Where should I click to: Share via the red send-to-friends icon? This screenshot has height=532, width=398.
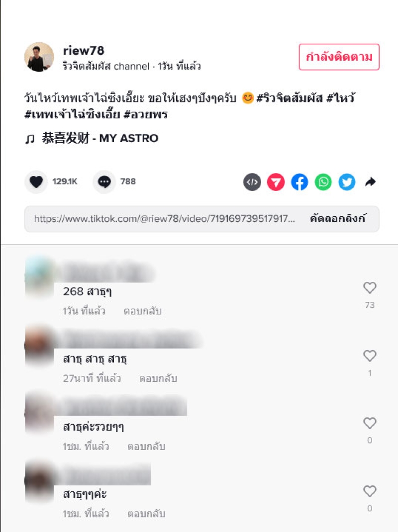coord(276,182)
